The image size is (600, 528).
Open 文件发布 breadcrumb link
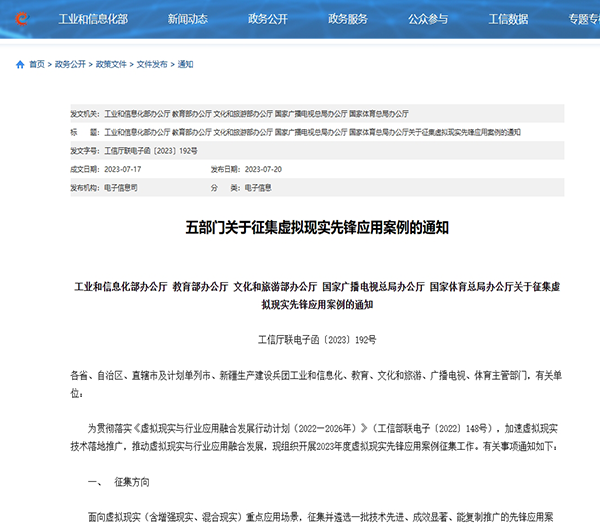[x=152, y=64]
